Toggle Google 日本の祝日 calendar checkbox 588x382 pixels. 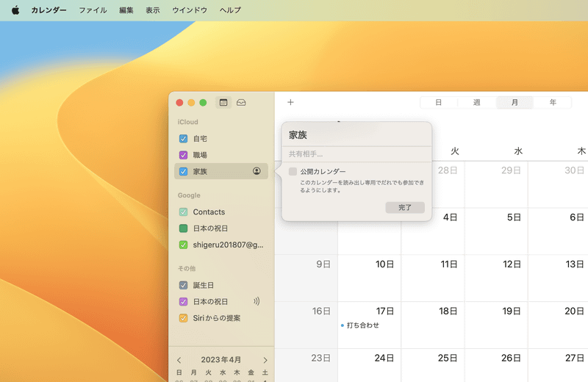pyautogui.click(x=183, y=228)
